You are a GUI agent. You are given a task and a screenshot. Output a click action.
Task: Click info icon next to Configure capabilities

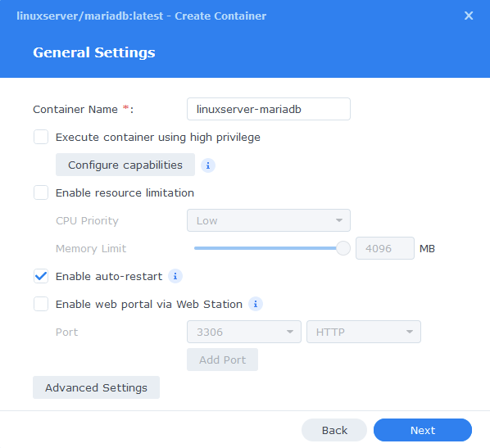point(208,165)
